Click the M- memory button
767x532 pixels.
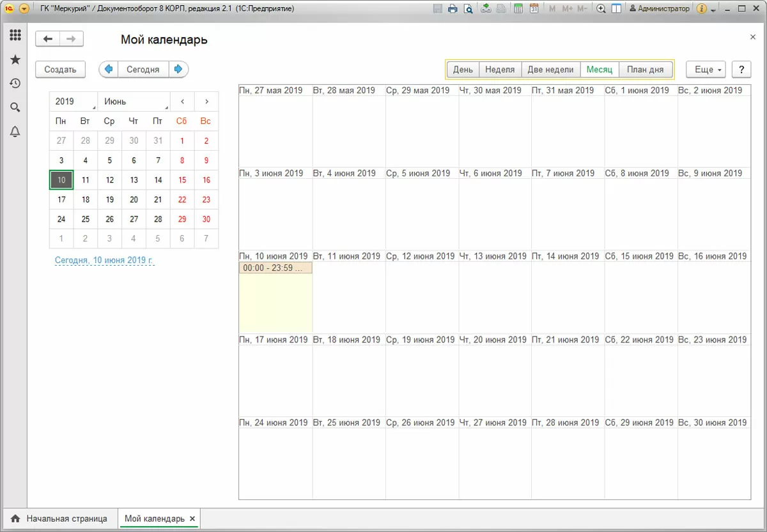click(582, 9)
